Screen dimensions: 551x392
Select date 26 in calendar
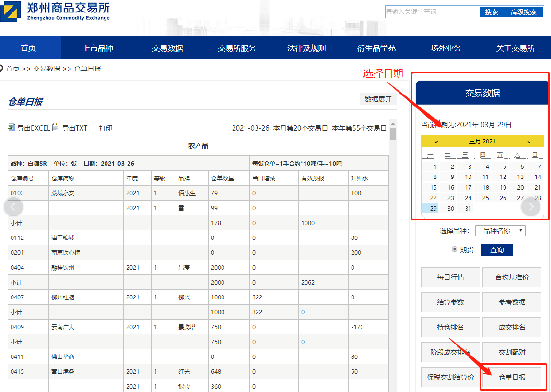[503, 198]
